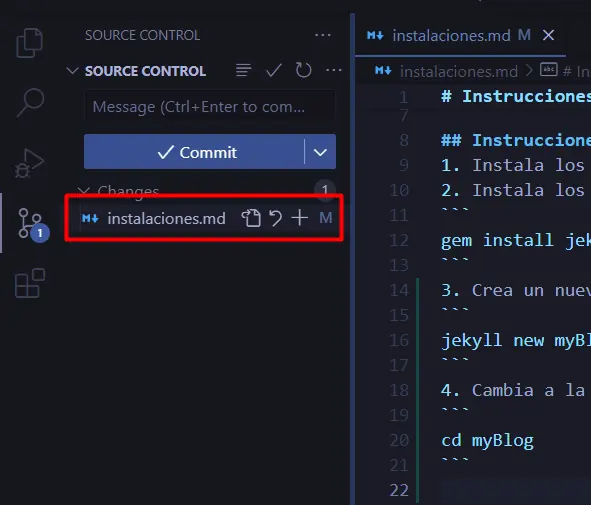Click the '2. Instala los' line in editor
Viewport: 591px width, 505px height.
pyautogui.click(x=513, y=190)
